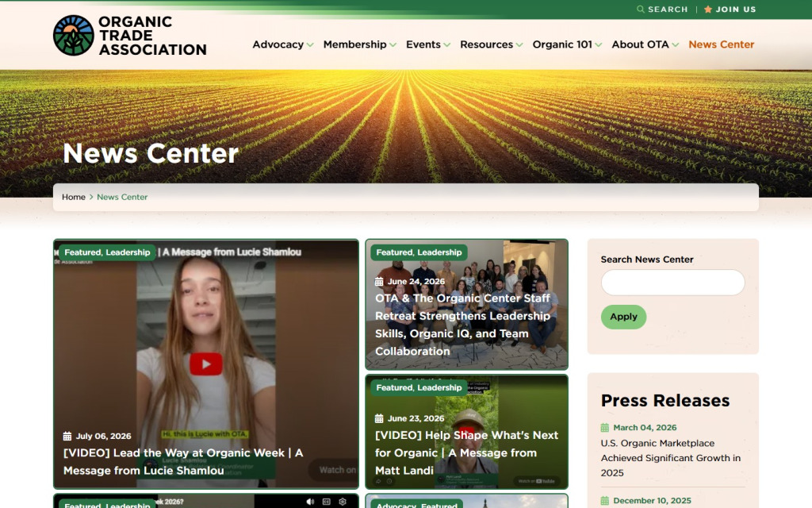Open U.S. Organic Marketplace press release

[671, 458]
